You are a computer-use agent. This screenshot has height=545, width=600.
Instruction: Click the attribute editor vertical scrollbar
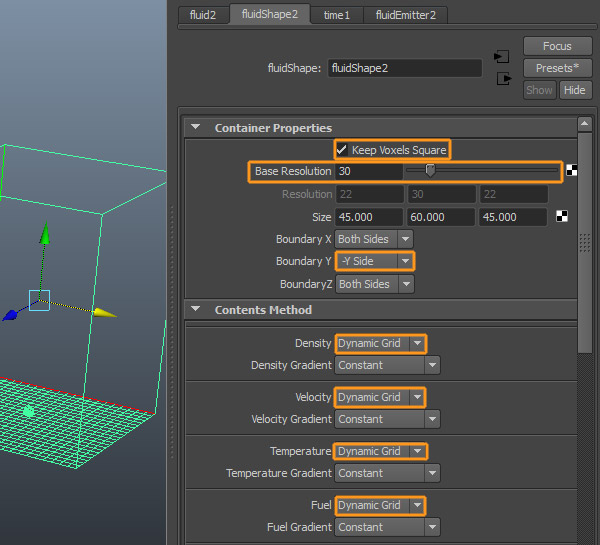pyautogui.click(x=585, y=243)
